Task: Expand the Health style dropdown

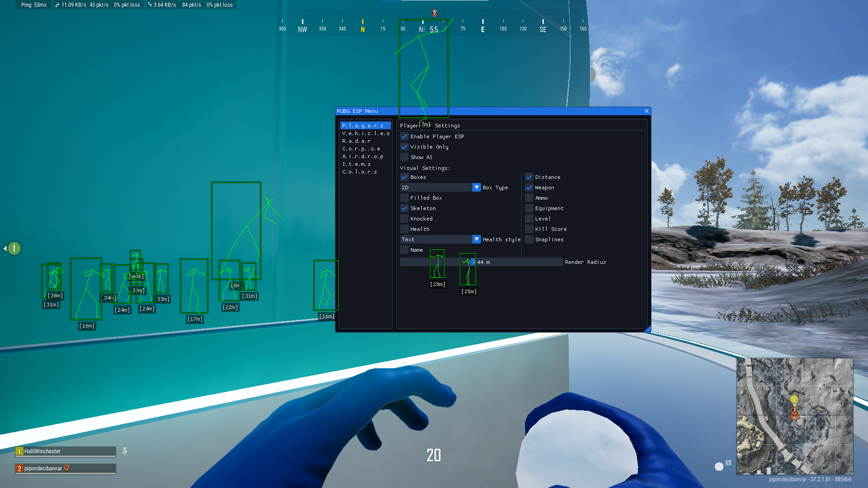Action: coord(476,239)
